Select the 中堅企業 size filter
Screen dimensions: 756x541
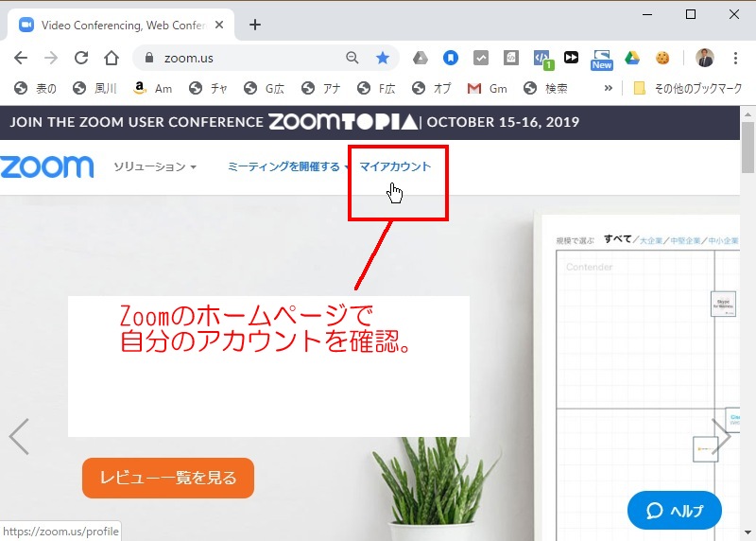[685, 240]
